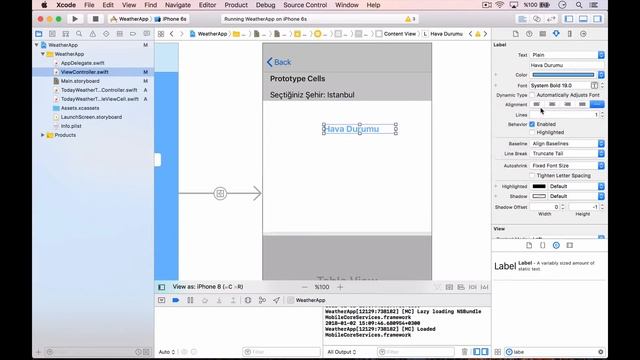Open the Debug menu
The width and height of the screenshot is (640, 360).
[x=265, y=5]
